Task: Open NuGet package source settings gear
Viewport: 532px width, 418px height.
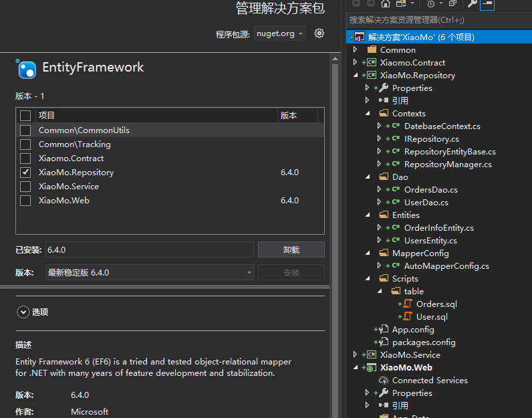Action: click(x=319, y=33)
